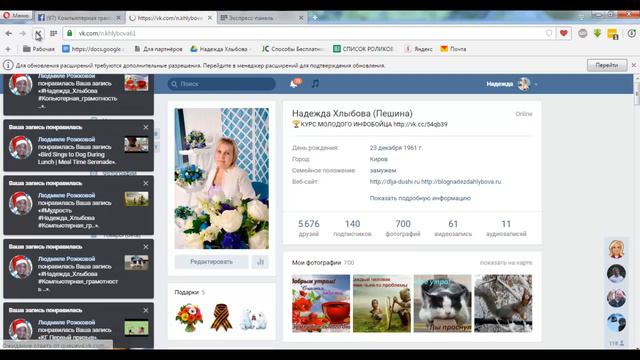This screenshot has height=360, width=640.
Task: Click the VK Поиск search field
Action: pos(221,84)
